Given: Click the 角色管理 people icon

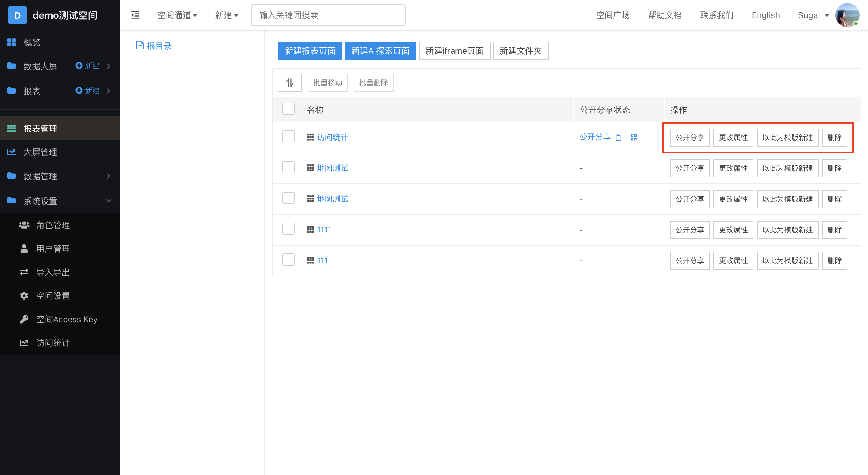Looking at the screenshot, I should pyautogui.click(x=24, y=225).
